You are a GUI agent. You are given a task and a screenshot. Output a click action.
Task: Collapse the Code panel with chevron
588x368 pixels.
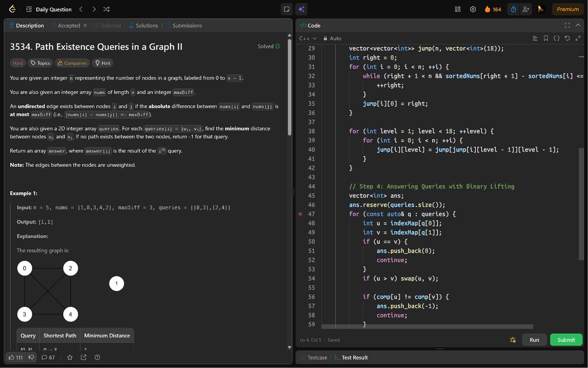[x=578, y=26]
